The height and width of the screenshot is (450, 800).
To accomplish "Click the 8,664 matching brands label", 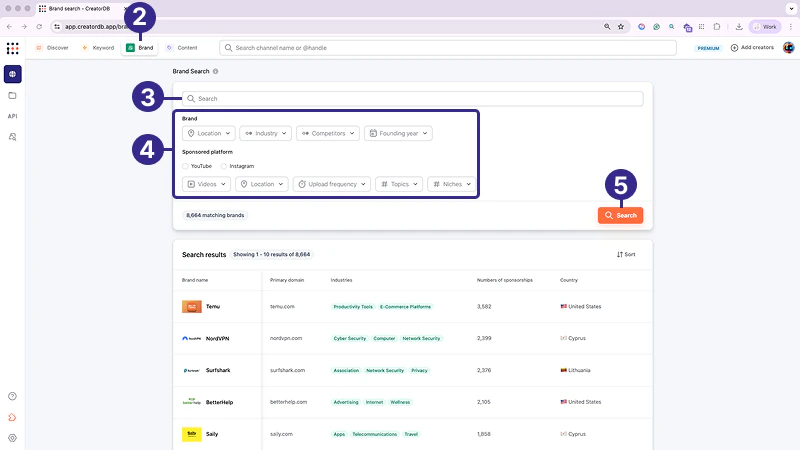I will pos(215,215).
